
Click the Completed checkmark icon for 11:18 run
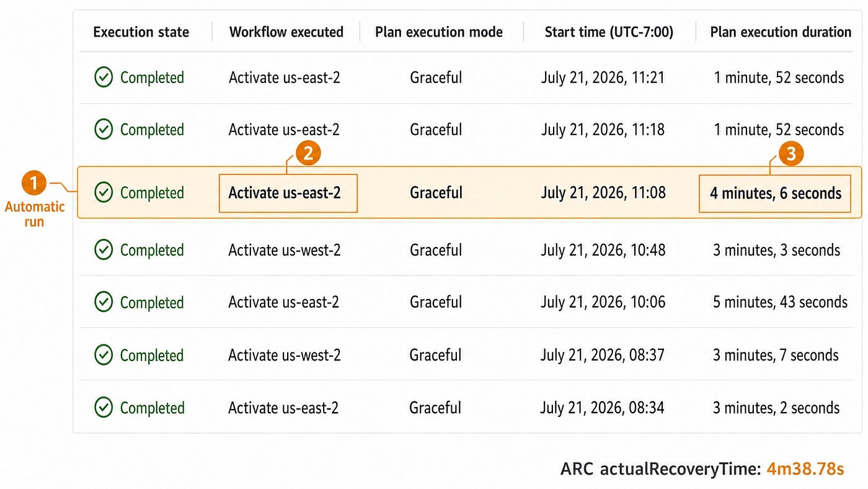[x=104, y=130]
